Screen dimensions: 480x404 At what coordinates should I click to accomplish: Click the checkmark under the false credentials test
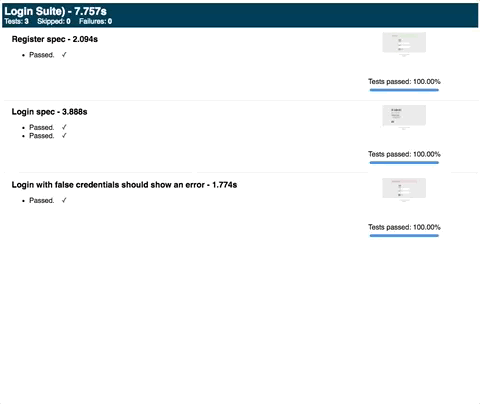pos(64,200)
